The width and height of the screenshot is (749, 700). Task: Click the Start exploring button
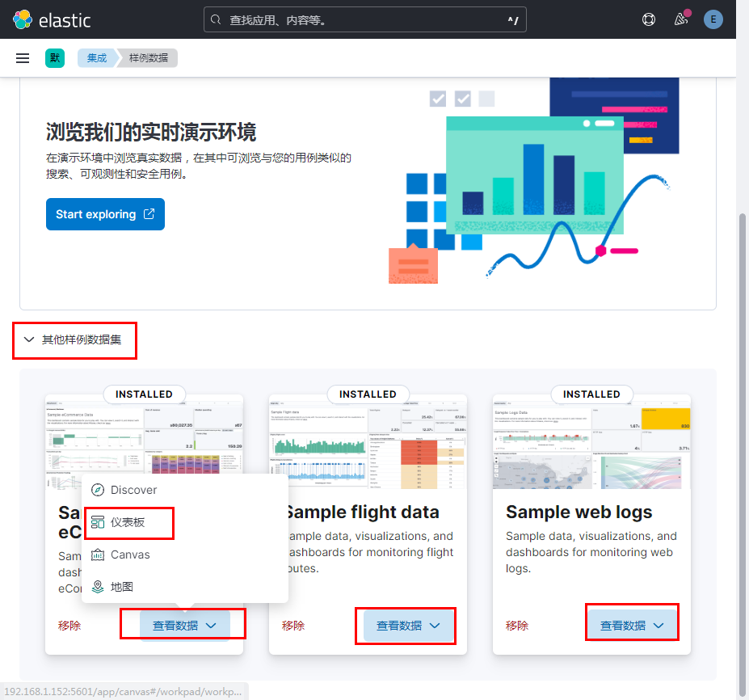click(x=105, y=214)
